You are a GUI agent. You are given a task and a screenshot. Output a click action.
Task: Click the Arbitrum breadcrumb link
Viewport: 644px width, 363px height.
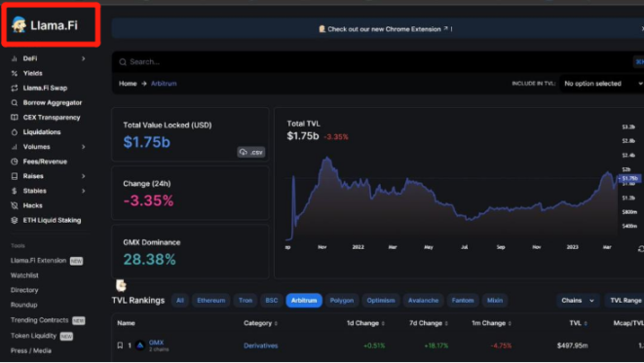click(x=164, y=84)
